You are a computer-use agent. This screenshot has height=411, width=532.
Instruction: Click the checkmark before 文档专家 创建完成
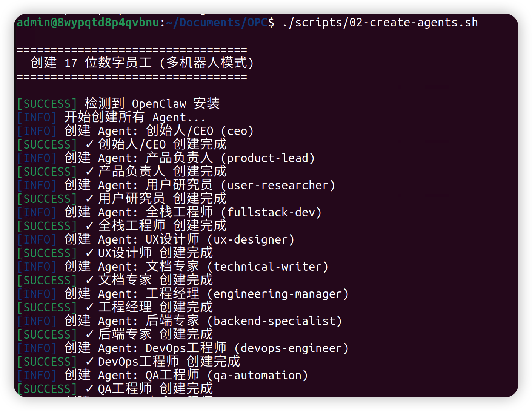click(x=89, y=280)
